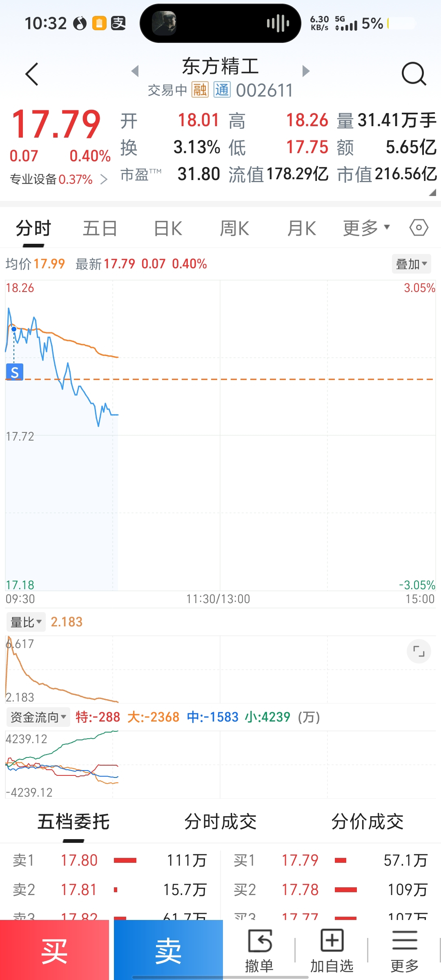Screen dimensions: 441x980
Task: Go to previous stock with left triangle
Action: 135,71
